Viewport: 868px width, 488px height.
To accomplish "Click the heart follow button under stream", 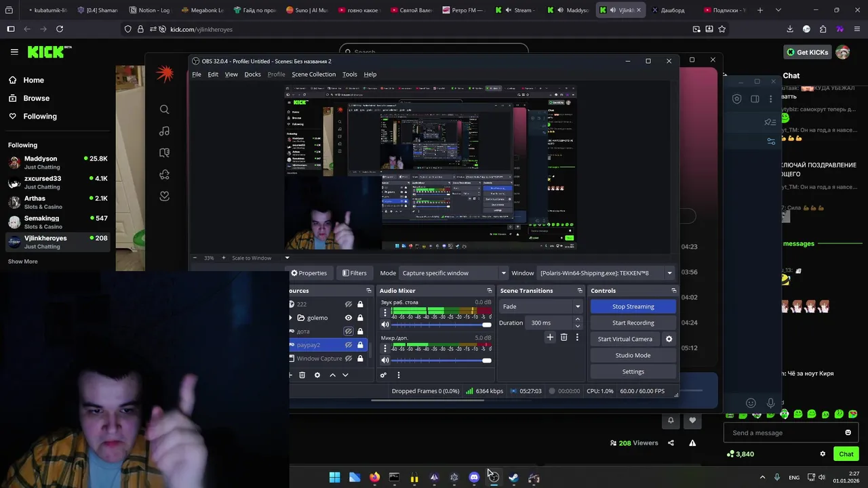I will pos(692,420).
